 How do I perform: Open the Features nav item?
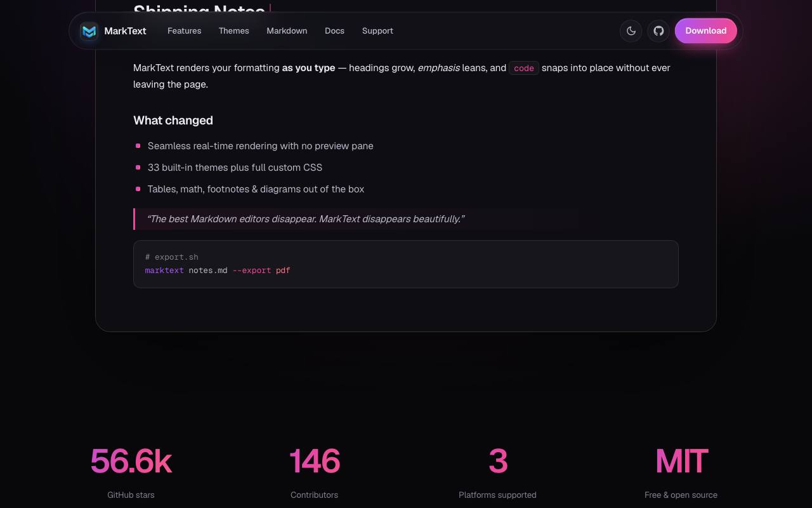tap(185, 30)
